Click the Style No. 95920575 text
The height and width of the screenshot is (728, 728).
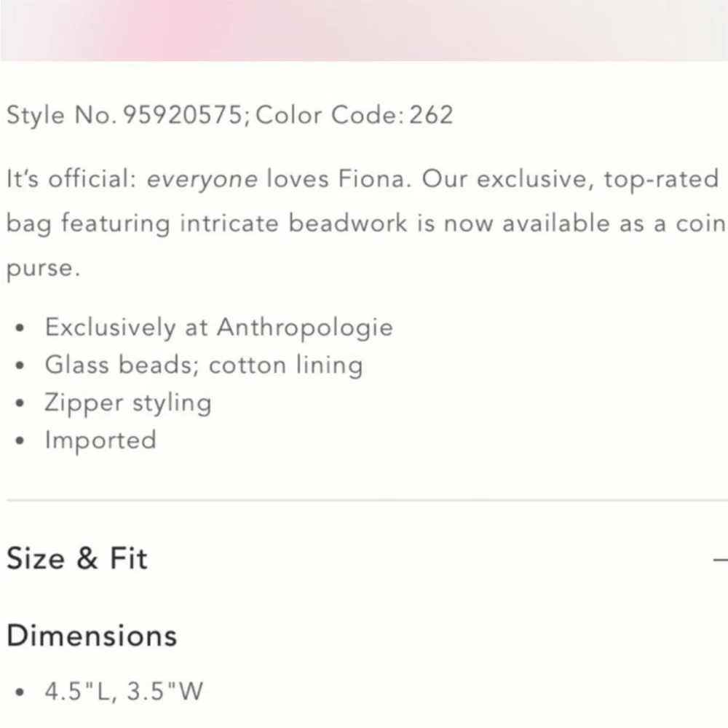click(x=125, y=115)
